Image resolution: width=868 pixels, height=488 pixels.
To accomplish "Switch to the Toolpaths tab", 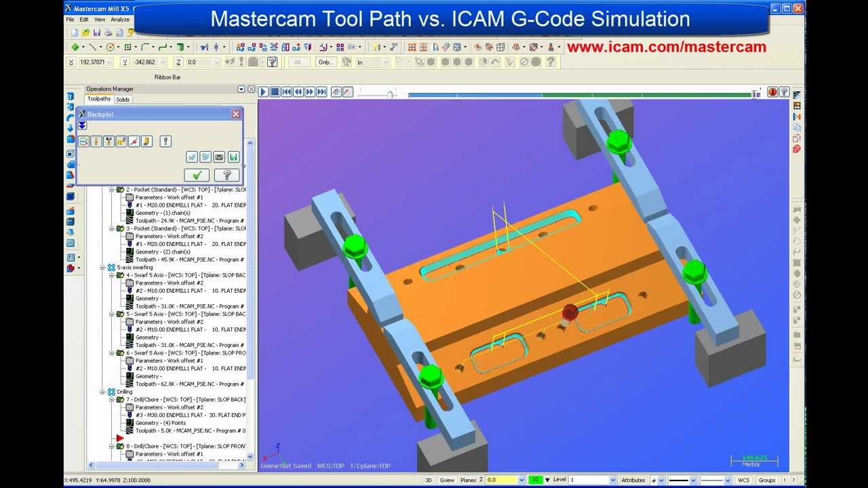I will 99,99.
